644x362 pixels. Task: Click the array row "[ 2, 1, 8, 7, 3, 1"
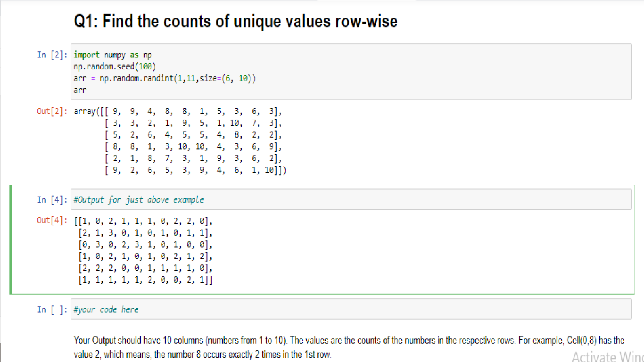tap(193, 158)
